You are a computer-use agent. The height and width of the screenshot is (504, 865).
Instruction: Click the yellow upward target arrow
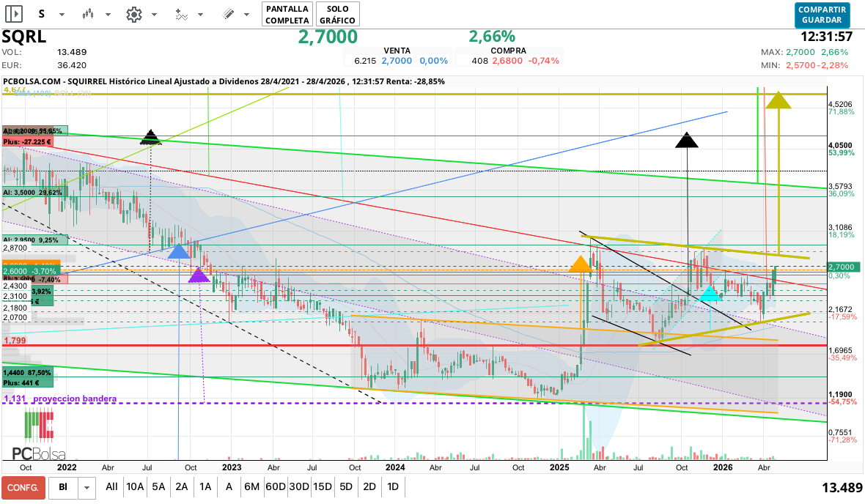click(x=778, y=101)
